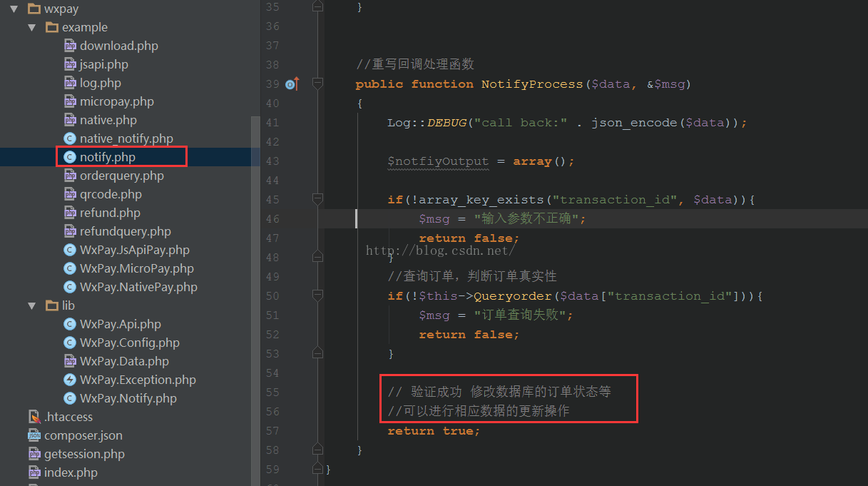Click the override gutter icon beside NotifyProcess
Viewport: 868px width, 486px height.
[292, 84]
